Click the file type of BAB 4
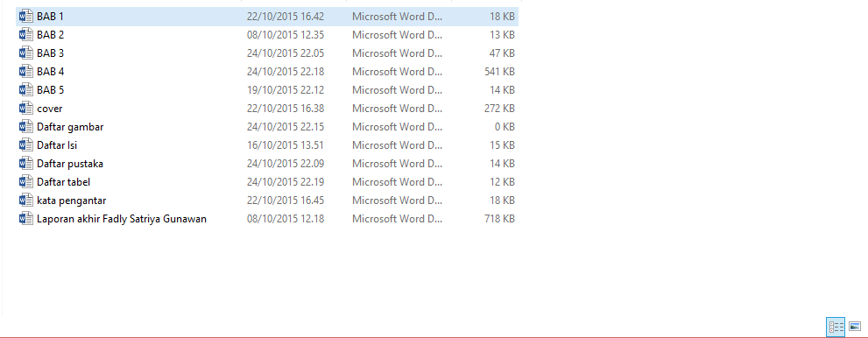 coord(398,71)
